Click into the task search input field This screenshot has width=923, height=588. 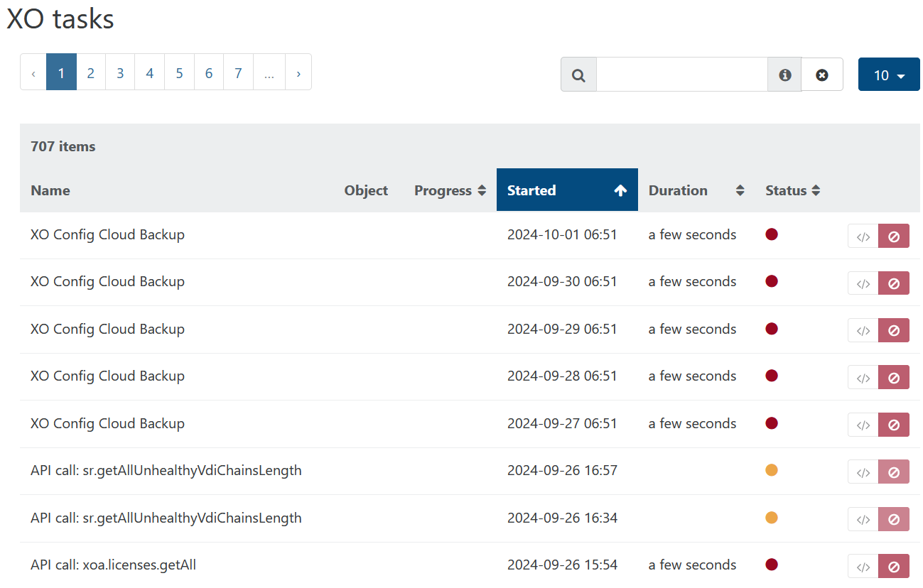pos(682,75)
